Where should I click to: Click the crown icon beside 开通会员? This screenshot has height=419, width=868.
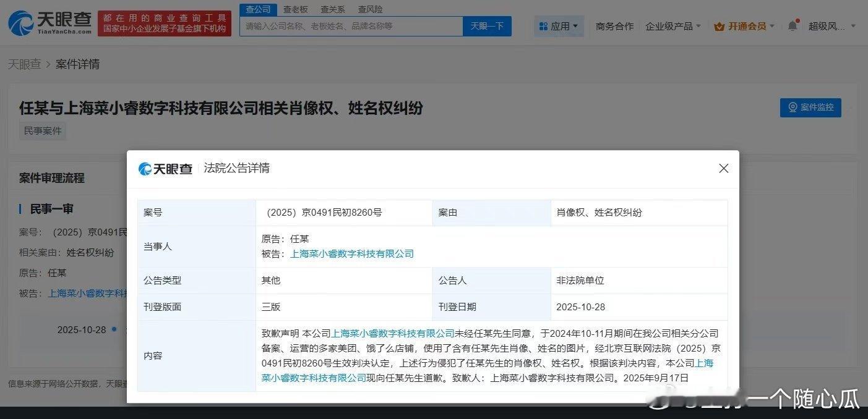(719, 26)
